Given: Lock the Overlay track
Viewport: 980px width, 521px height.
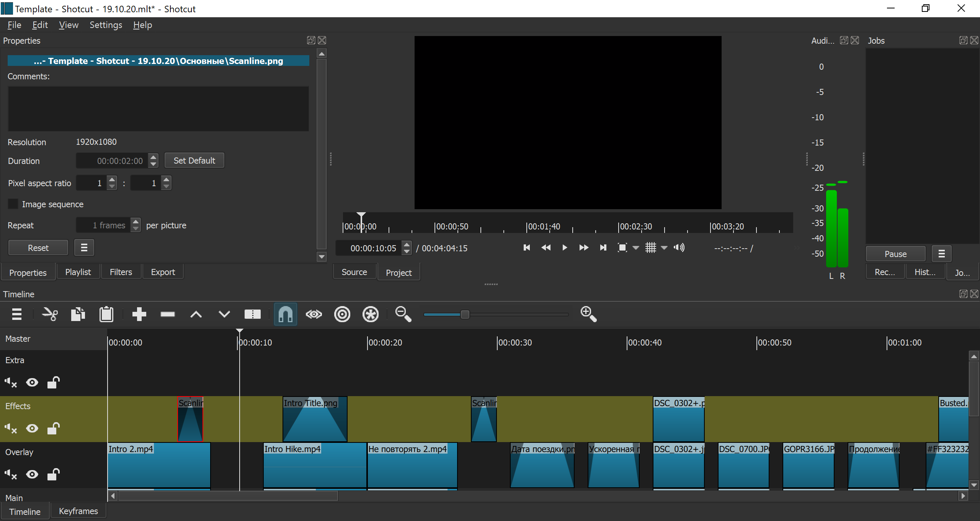Looking at the screenshot, I should pyautogui.click(x=53, y=475).
